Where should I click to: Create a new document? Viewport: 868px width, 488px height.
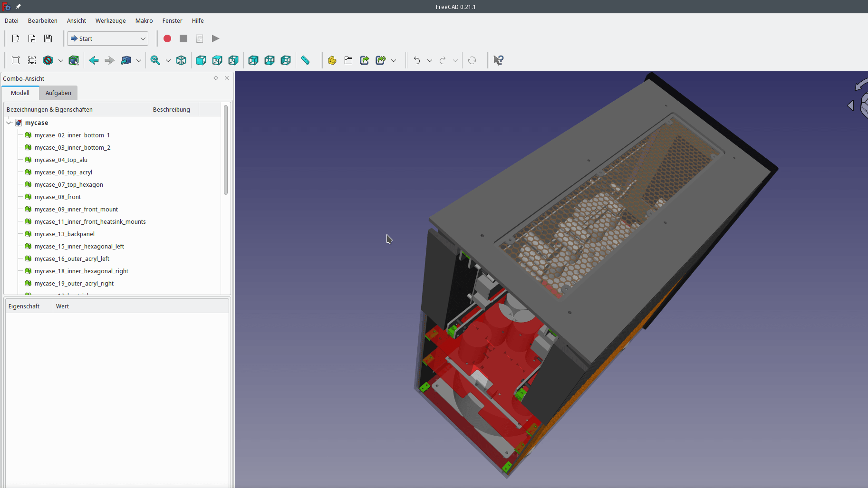pyautogui.click(x=16, y=38)
